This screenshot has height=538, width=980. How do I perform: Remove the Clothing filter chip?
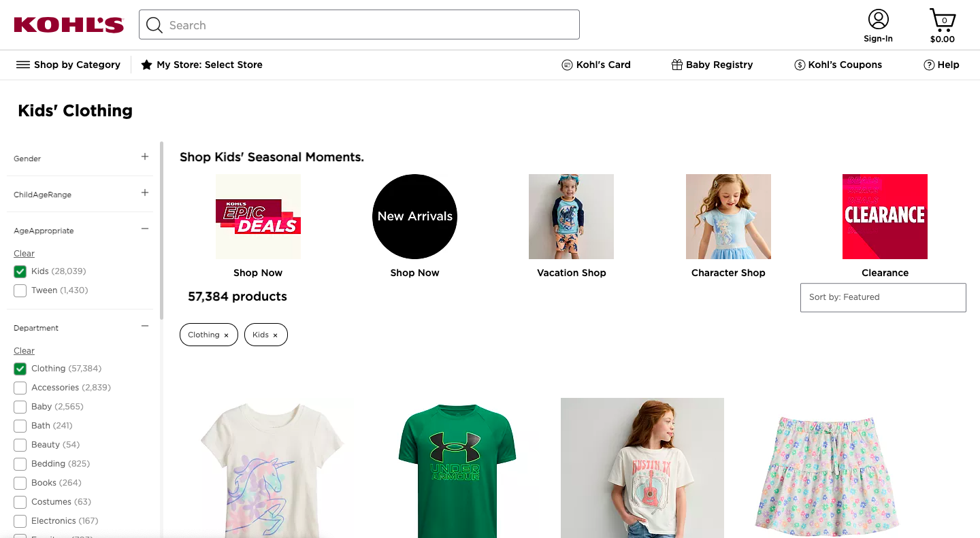tap(227, 335)
